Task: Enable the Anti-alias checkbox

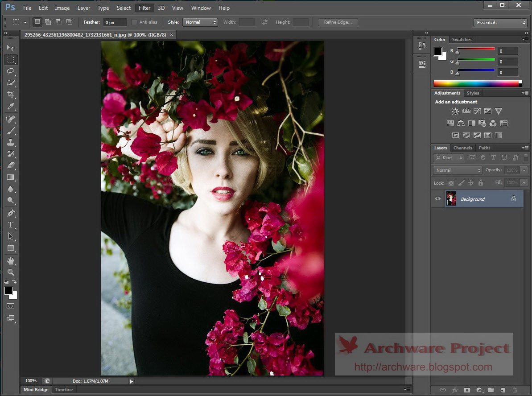Action: [x=135, y=22]
